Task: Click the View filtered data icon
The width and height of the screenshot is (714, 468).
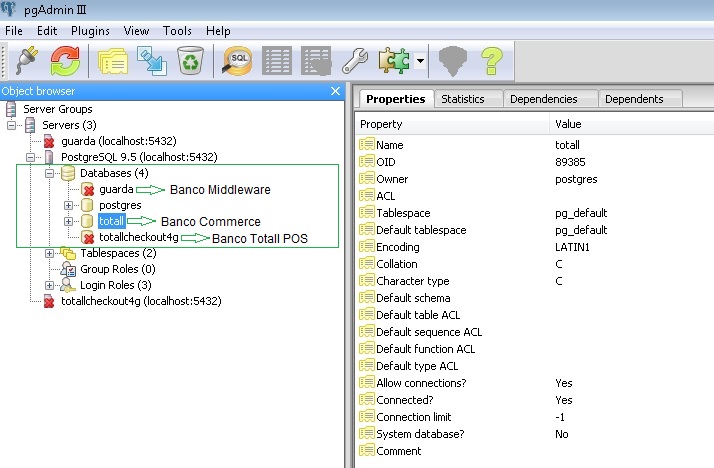Action: (316, 61)
